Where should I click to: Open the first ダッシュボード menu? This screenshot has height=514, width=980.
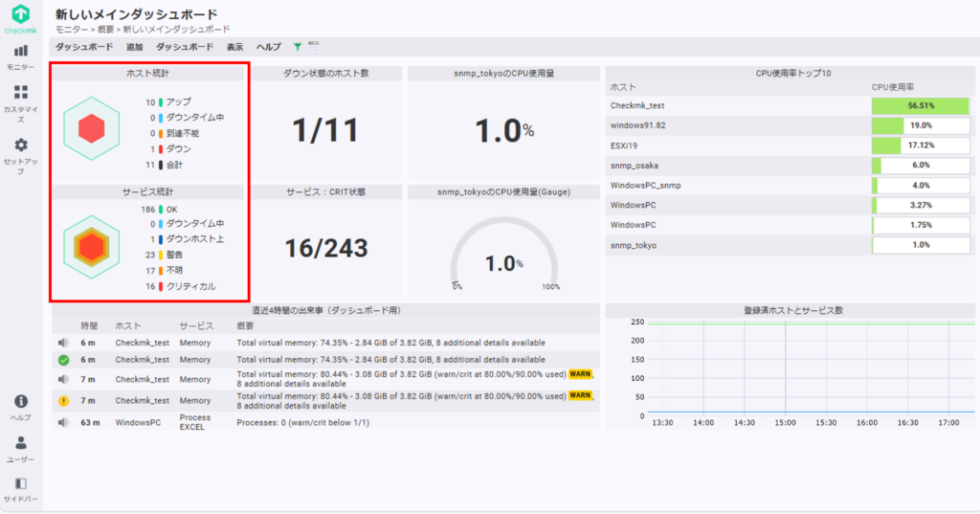click(84, 47)
